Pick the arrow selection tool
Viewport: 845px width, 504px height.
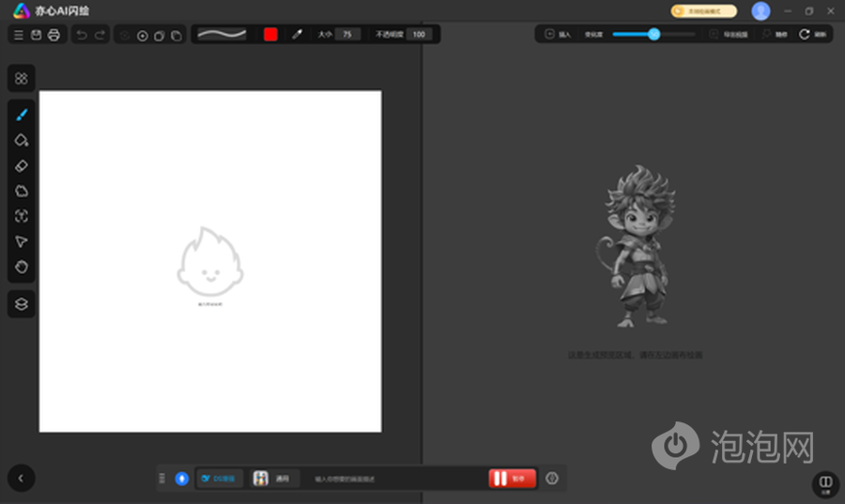point(21,241)
